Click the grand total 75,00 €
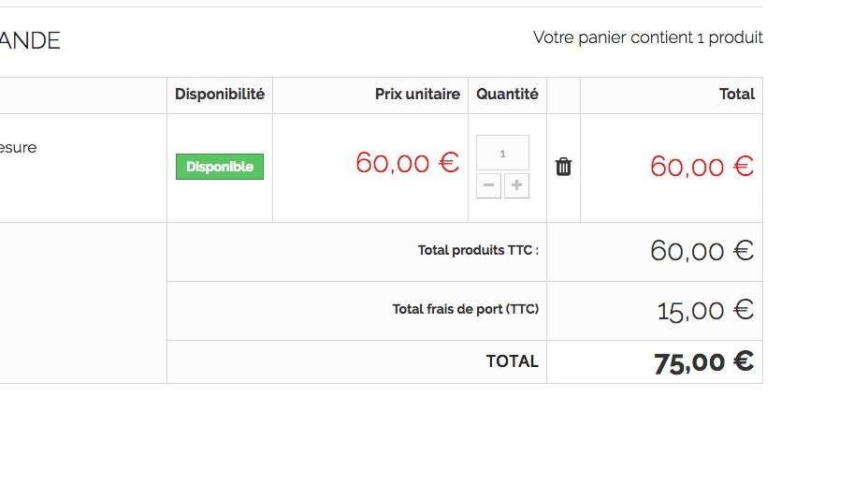 pyautogui.click(x=703, y=362)
